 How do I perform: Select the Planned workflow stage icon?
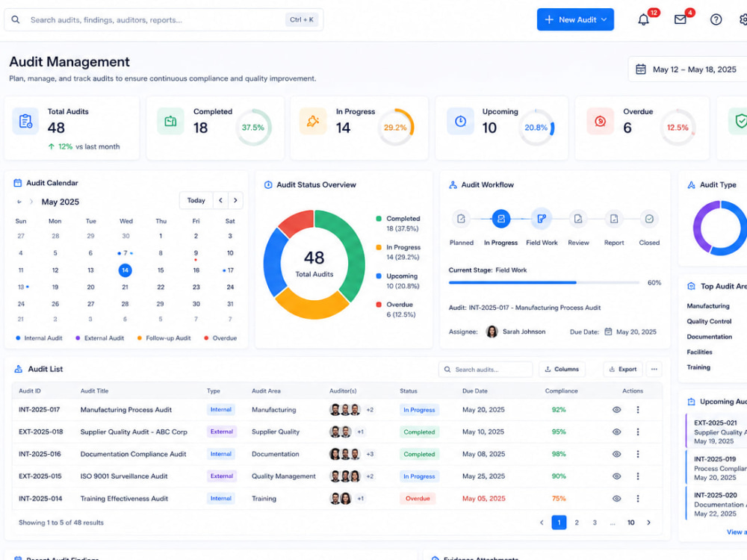coord(461,219)
